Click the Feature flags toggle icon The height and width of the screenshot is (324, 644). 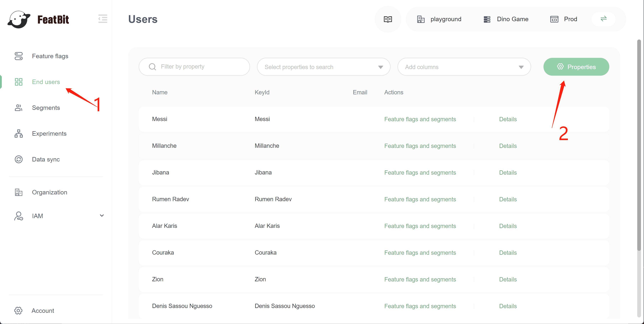coord(19,56)
